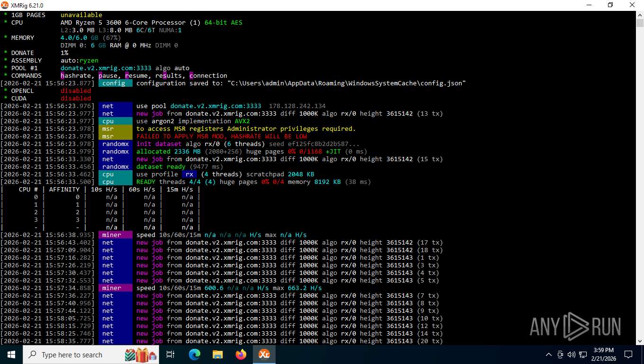Click OPENCL 'disabled' status text
This screenshot has width=644, height=364.
76,91
